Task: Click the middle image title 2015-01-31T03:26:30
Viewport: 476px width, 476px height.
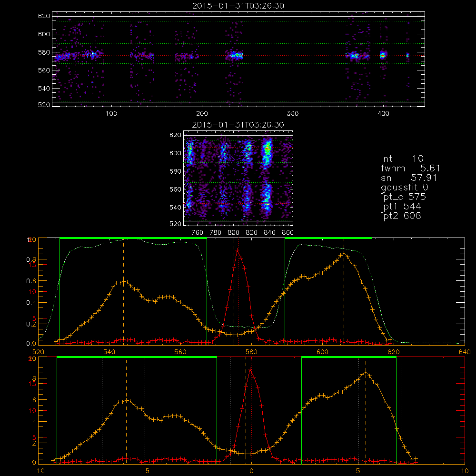Action: tap(238, 125)
